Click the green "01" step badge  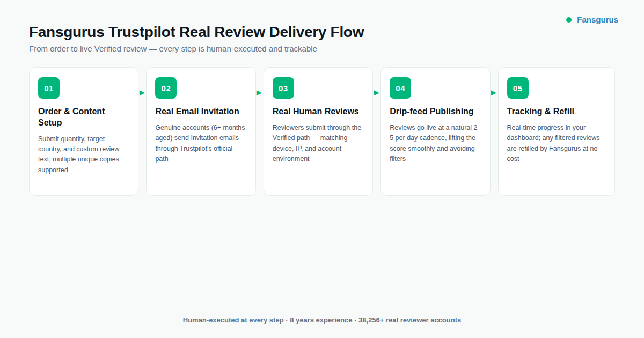pyautogui.click(x=49, y=87)
